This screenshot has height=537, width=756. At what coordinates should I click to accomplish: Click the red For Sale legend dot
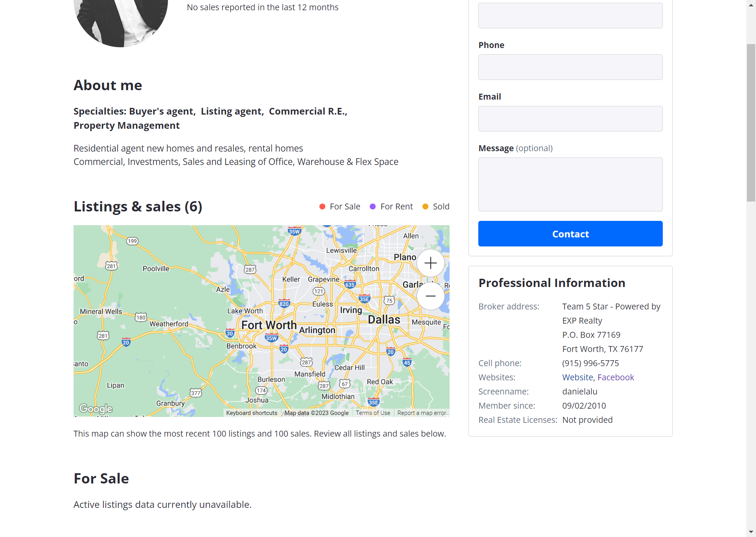pyautogui.click(x=322, y=207)
